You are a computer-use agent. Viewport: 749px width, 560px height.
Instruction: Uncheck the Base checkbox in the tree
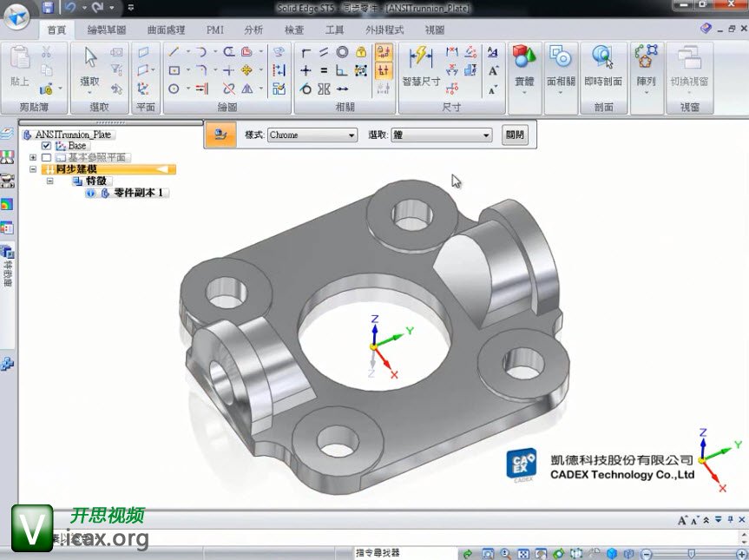click(47, 146)
